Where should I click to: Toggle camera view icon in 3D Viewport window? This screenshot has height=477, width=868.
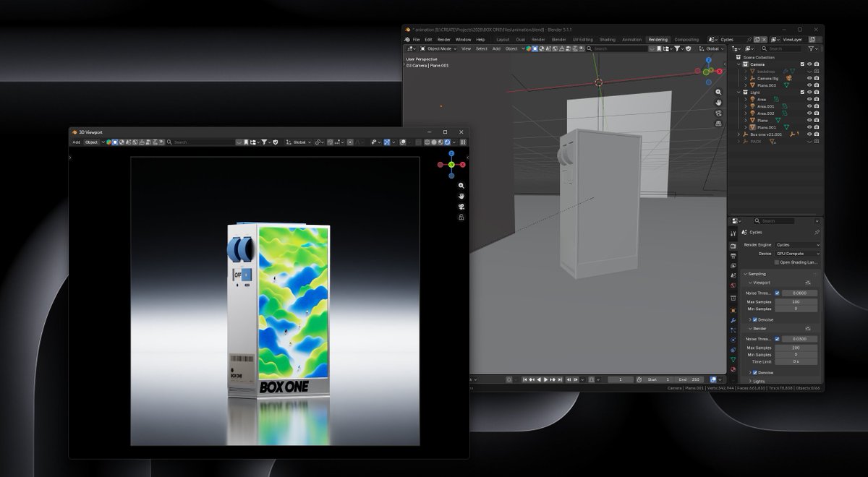coord(461,206)
